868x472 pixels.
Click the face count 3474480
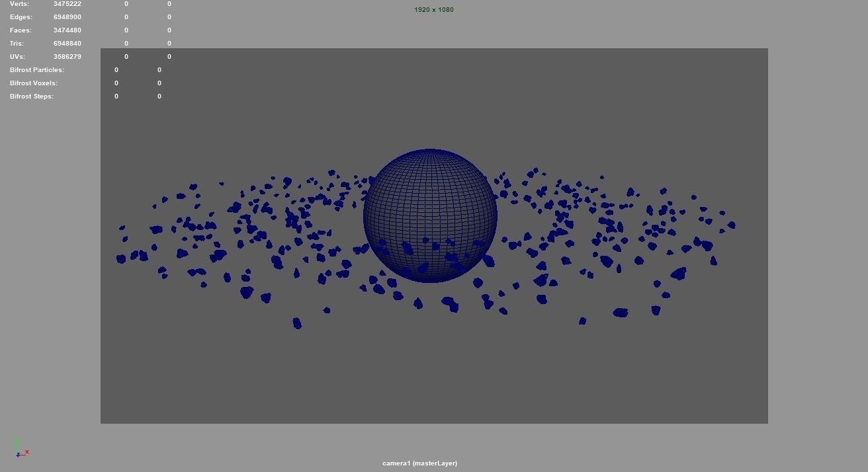click(67, 30)
